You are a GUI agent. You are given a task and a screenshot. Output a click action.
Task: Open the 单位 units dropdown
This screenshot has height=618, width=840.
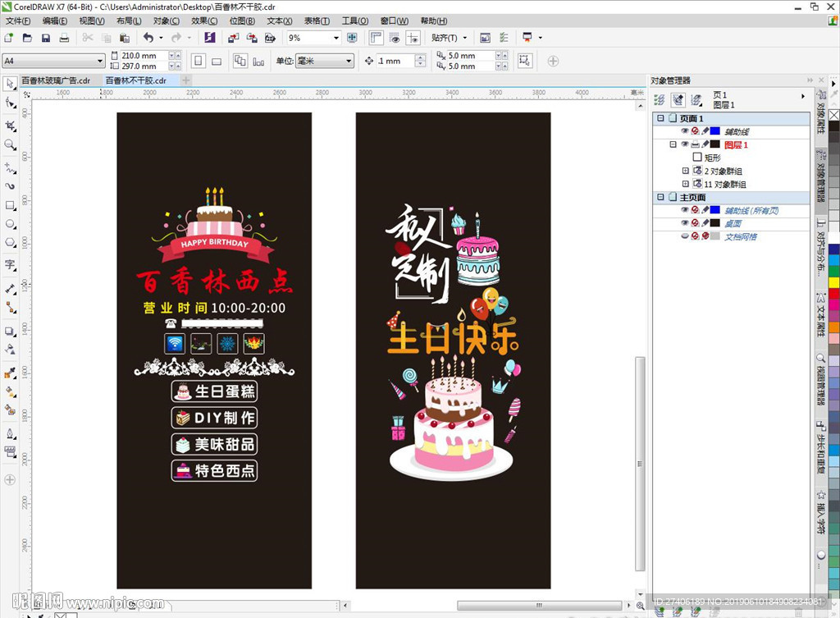coord(349,61)
